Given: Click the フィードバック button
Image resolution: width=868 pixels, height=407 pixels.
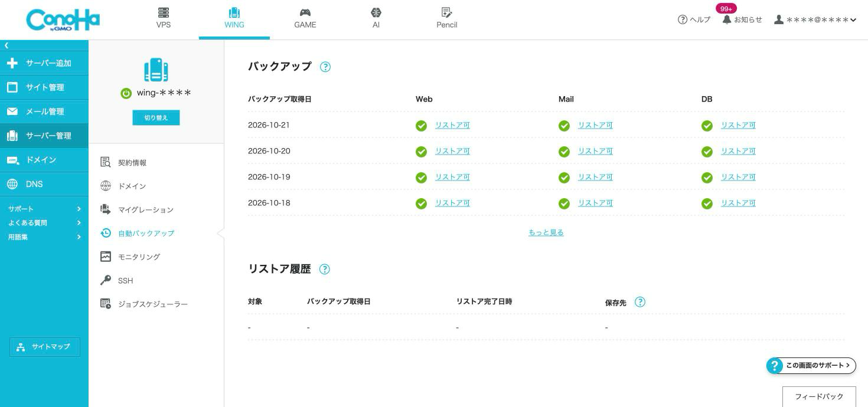Looking at the screenshot, I should (x=819, y=397).
